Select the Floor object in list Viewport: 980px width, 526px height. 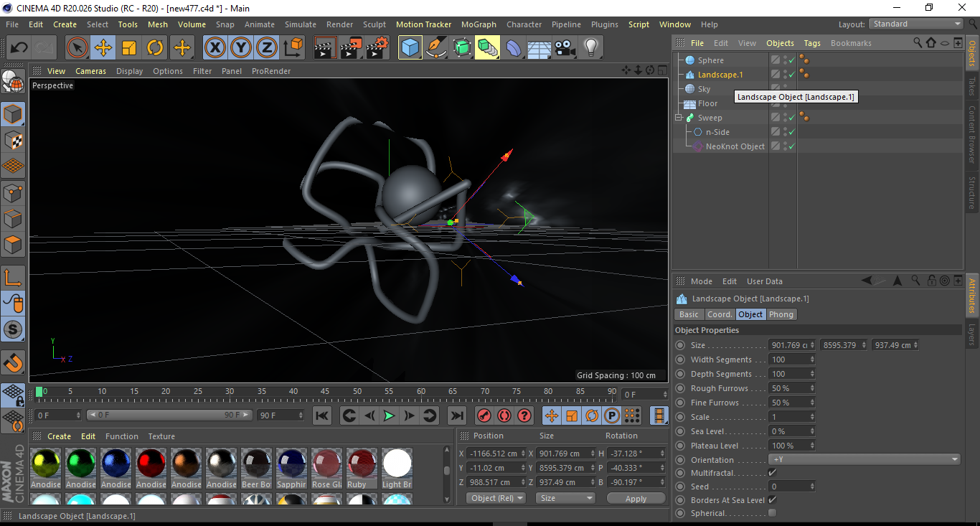point(707,103)
